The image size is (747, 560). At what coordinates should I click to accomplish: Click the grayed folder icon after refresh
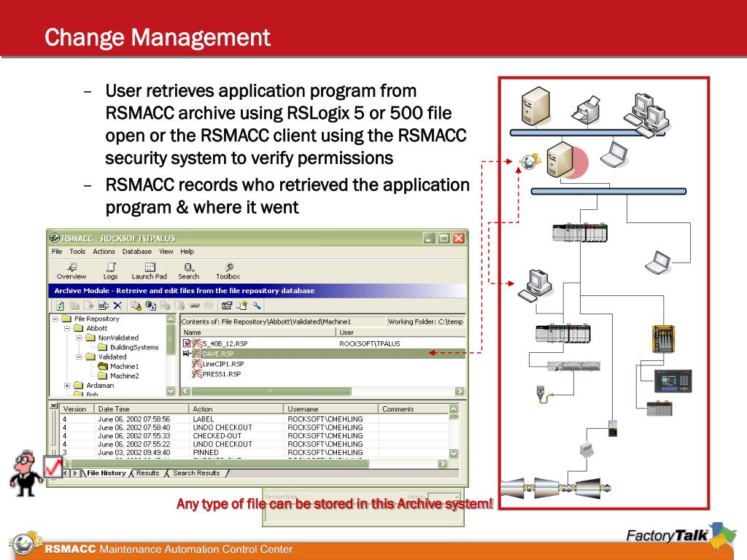(74, 306)
